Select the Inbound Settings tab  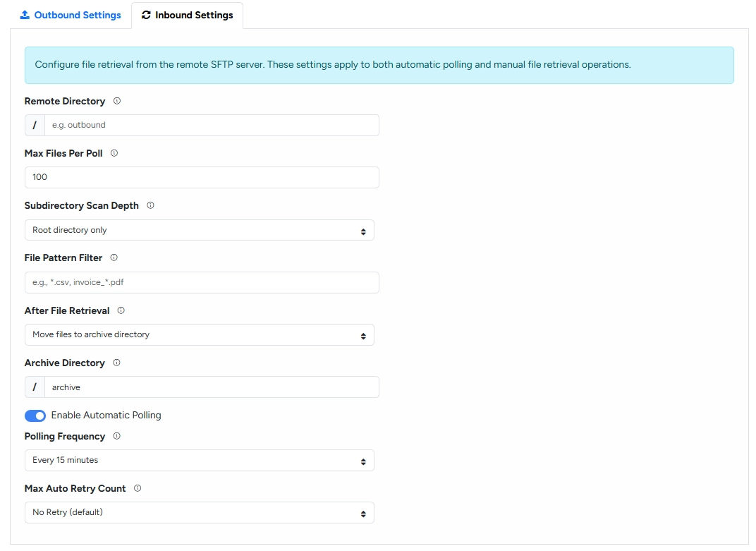tap(187, 16)
